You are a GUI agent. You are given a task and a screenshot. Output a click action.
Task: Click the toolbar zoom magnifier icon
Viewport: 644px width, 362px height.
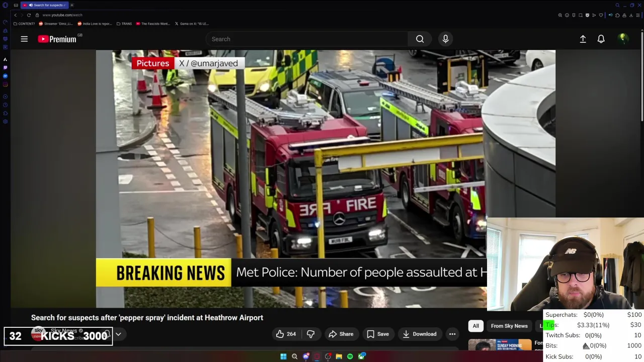pos(560,15)
